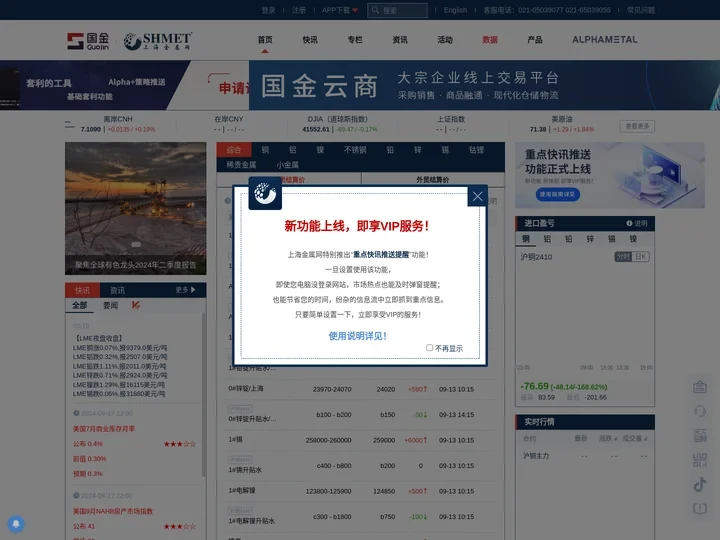Select the 综合 price tab
Image resolution: width=720 pixels, height=540 pixels.
point(234,150)
